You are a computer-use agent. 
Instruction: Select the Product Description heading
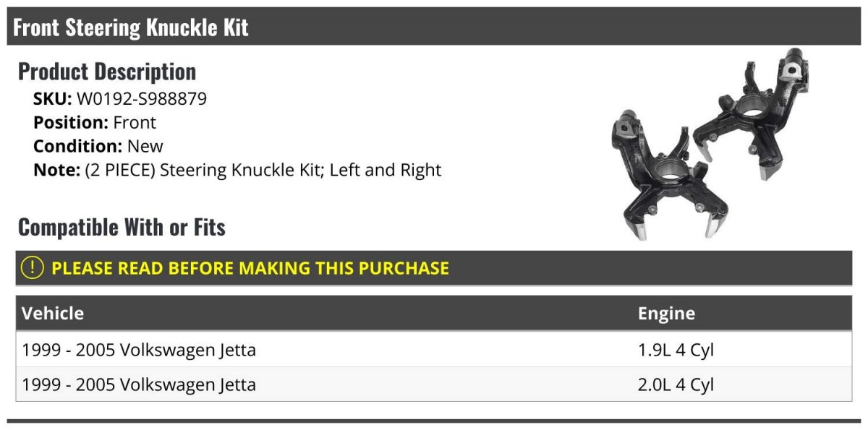pyautogui.click(x=107, y=72)
